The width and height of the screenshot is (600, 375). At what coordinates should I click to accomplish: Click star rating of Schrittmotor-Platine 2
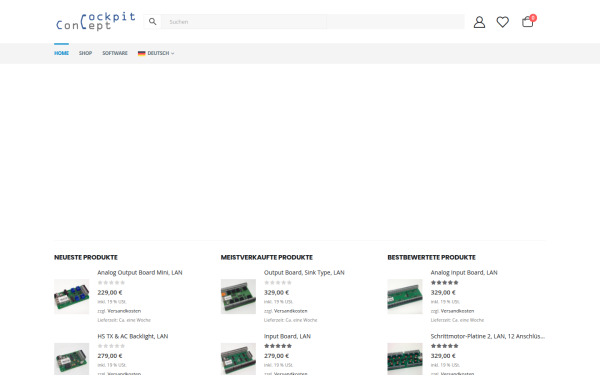(x=445, y=346)
